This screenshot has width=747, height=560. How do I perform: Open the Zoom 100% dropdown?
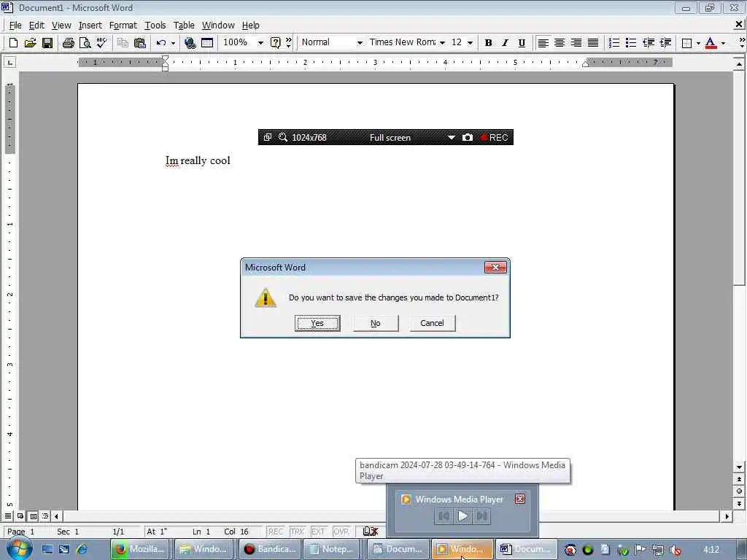pyautogui.click(x=260, y=42)
